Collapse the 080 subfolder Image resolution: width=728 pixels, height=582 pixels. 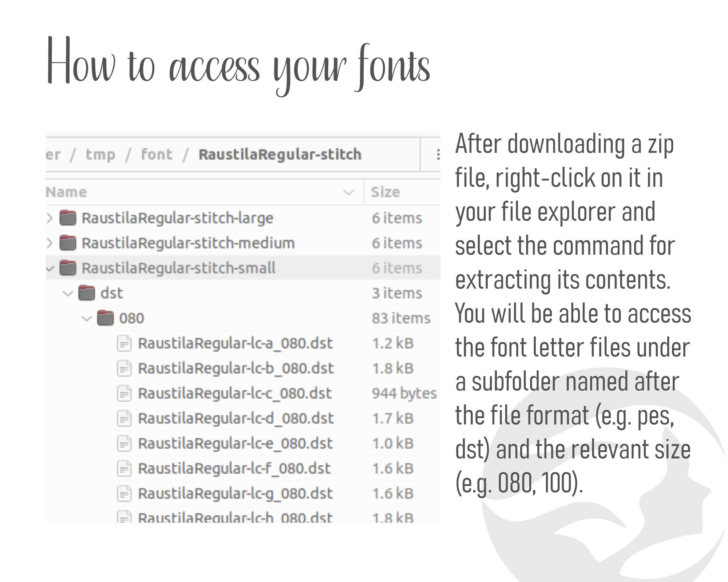(87, 319)
